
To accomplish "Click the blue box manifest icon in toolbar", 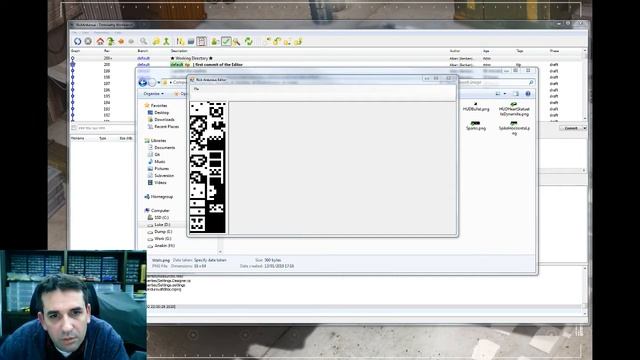I will pyautogui.click(x=191, y=41).
